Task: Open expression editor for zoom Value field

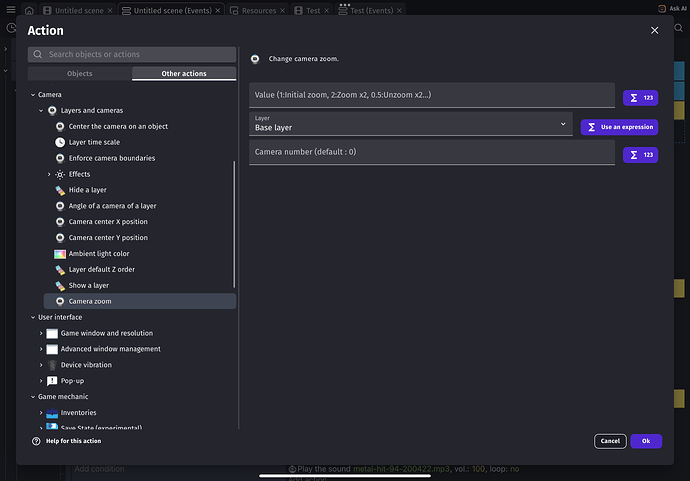Action: (x=640, y=98)
